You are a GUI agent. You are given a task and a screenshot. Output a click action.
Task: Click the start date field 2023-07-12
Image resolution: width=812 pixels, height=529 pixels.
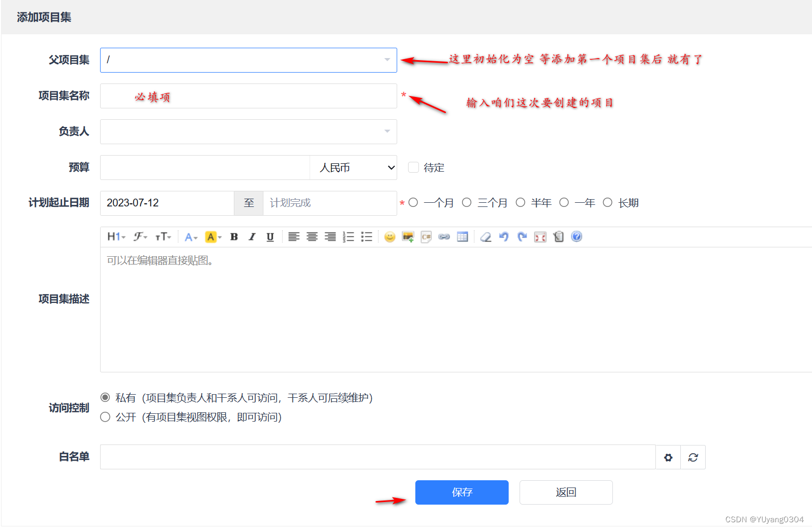(x=167, y=203)
